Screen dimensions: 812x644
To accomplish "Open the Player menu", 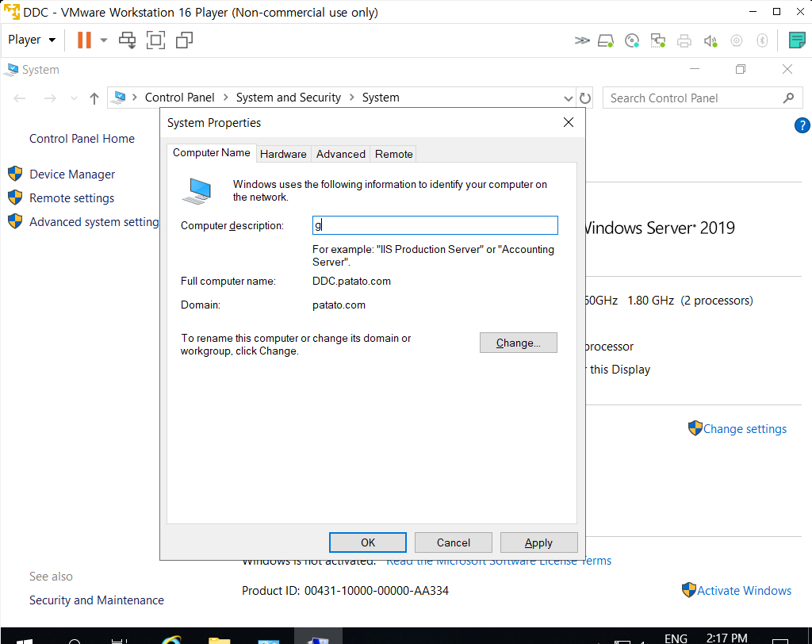I will (32, 40).
